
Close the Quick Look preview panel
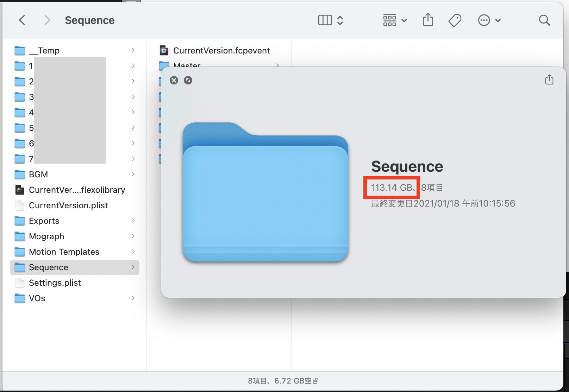(174, 80)
